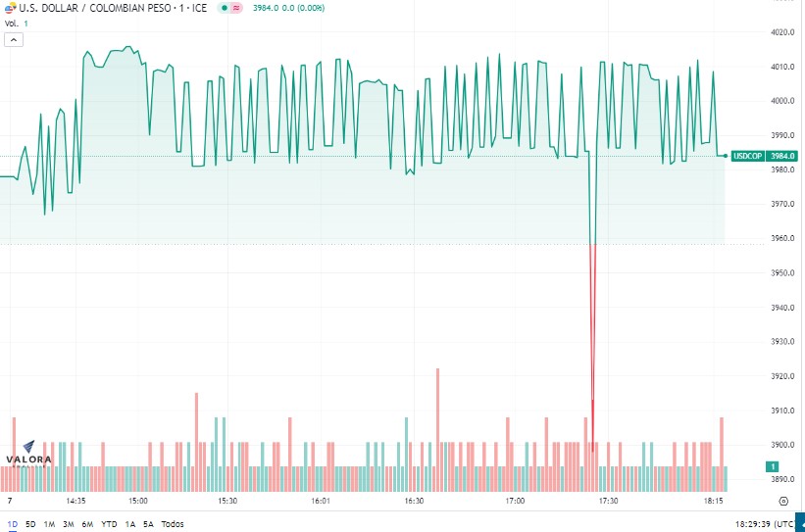The image size is (805, 532).
Task: Click the 15:00 time axis label
Action: [137, 501]
